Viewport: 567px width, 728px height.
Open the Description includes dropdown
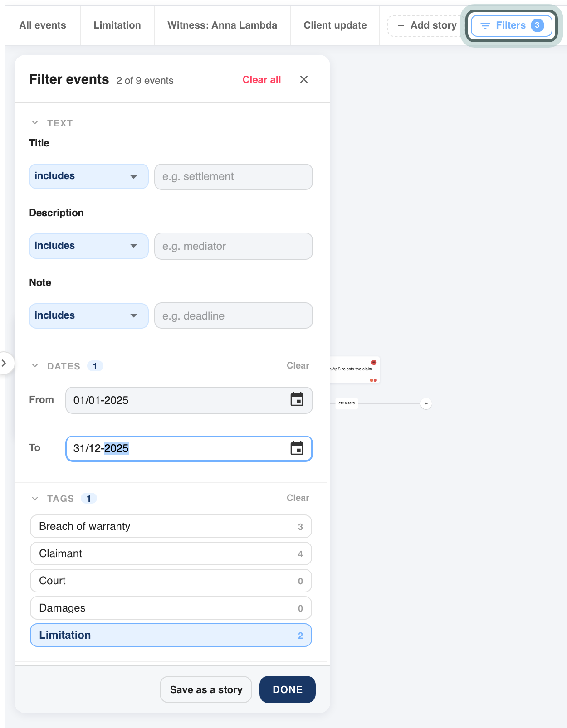pos(89,246)
